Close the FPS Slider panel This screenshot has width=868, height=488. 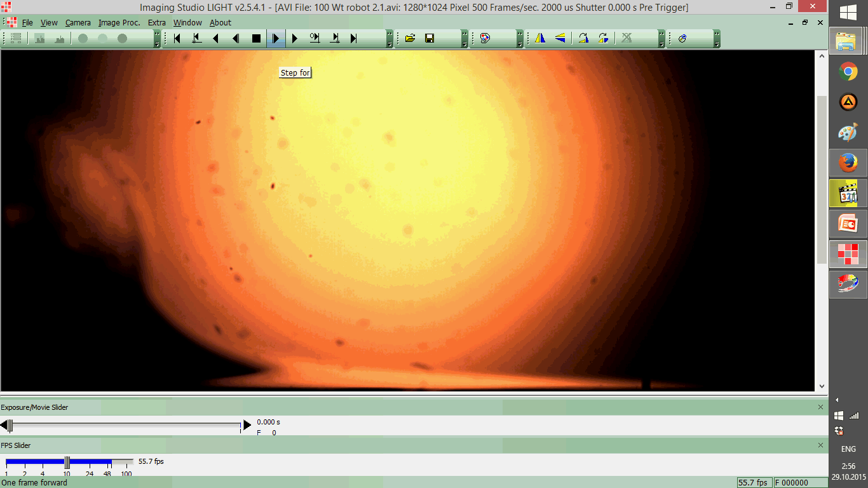point(820,445)
